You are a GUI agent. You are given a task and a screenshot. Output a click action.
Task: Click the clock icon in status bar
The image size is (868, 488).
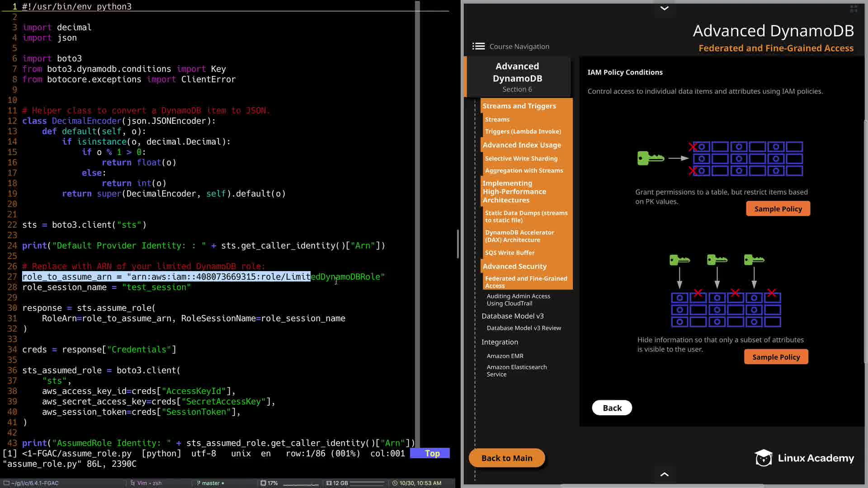(395, 483)
